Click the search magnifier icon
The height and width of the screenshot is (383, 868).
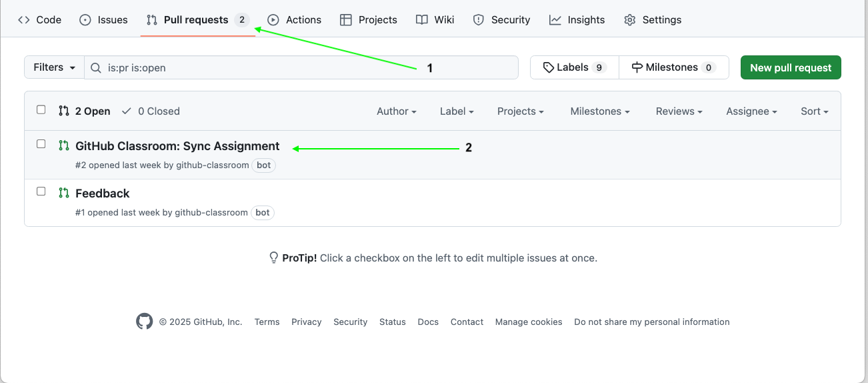96,67
